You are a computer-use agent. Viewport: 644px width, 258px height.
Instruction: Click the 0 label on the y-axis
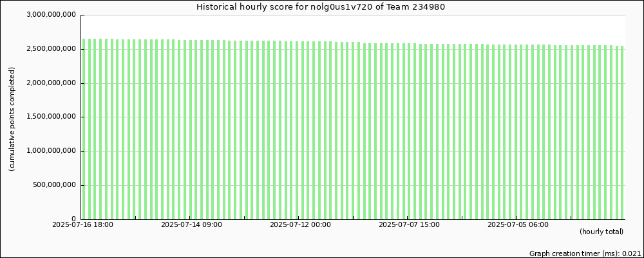[74, 219]
